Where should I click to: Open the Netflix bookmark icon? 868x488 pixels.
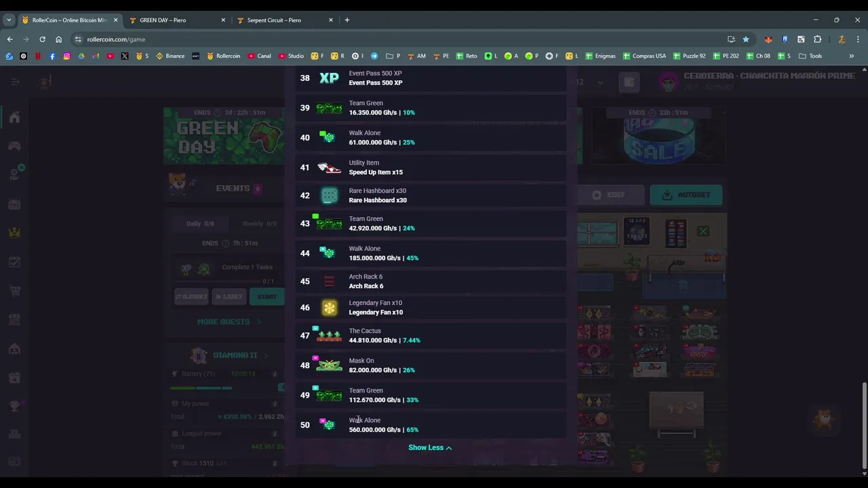pyautogui.click(x=38, y=56)
